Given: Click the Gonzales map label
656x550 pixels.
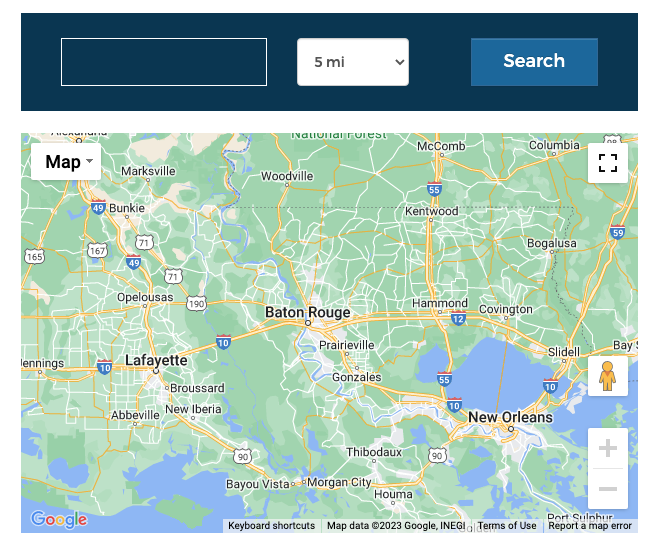Looking at the screenshot, I should coord(356,377).
